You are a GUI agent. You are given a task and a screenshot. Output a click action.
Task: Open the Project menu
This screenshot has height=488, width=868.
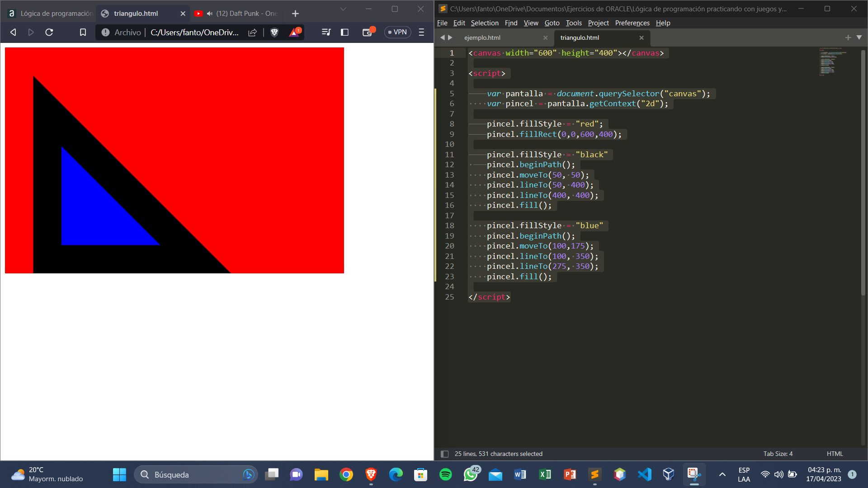[598, 23]
